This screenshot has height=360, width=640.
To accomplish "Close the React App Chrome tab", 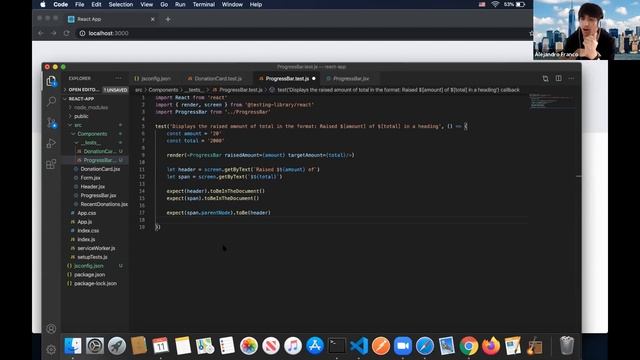I will [x=153, y=19].
